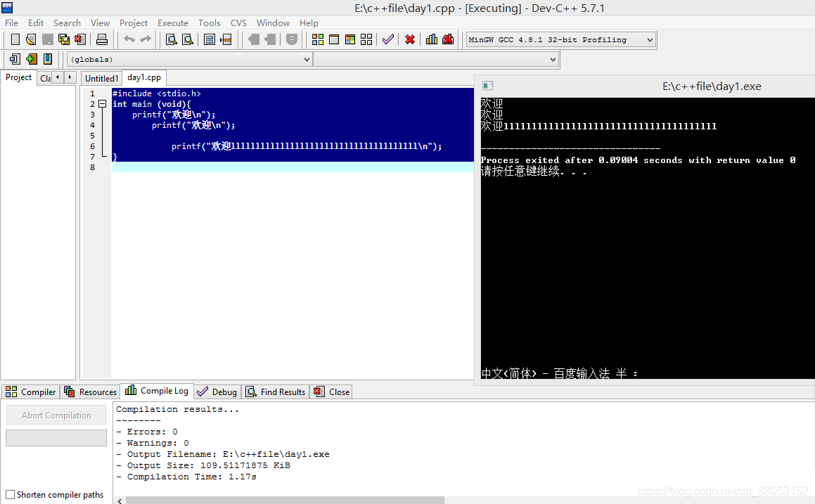Switch to the Untitled1 tab

101,78
